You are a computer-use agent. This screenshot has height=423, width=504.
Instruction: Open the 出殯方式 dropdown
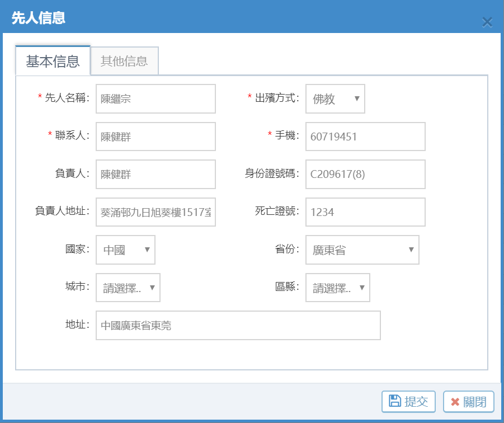point(335,99)
